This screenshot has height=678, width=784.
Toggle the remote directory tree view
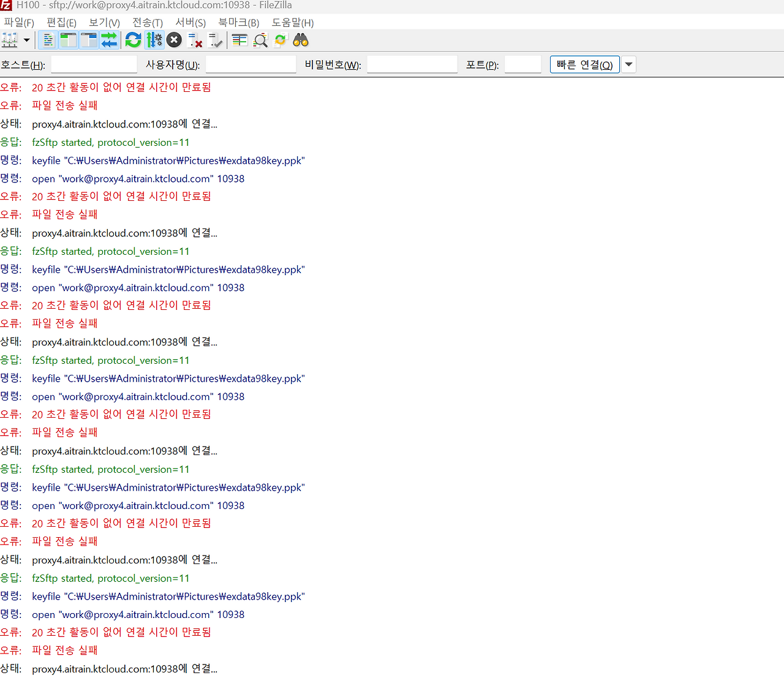click(x=89, y=40)
